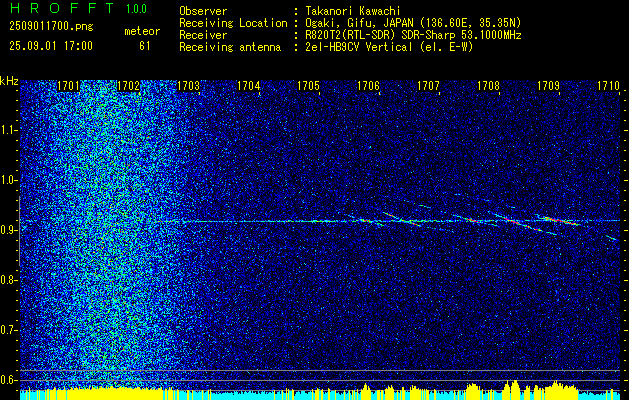629x400 pixels.
Task: Click the 1707 time marker
Action: [x=428, y=86]
